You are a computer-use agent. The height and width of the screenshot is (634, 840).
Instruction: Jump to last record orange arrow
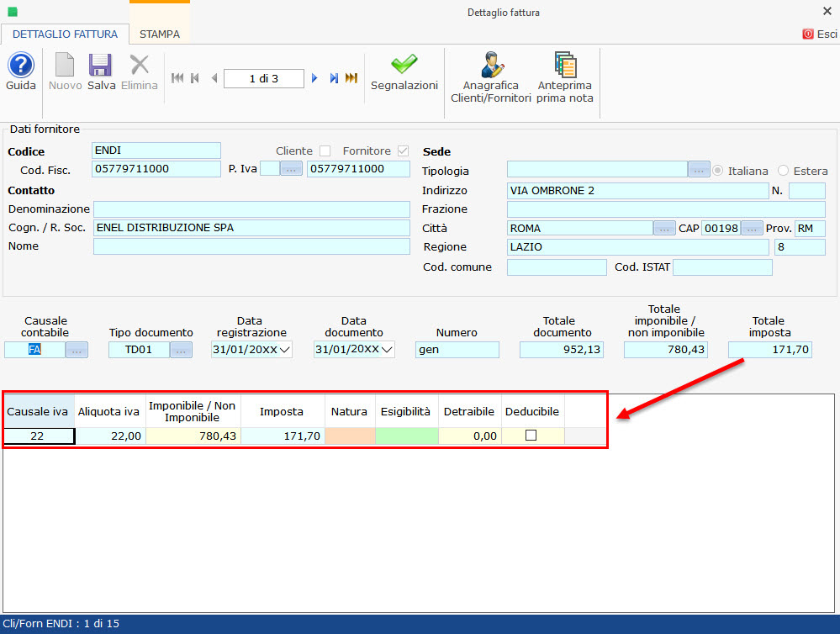[x=351, y=78]
